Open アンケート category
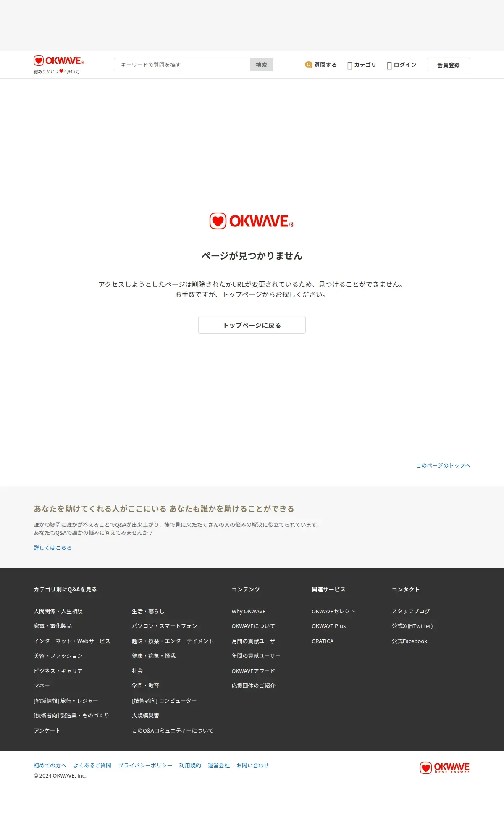 pos(47,731)
